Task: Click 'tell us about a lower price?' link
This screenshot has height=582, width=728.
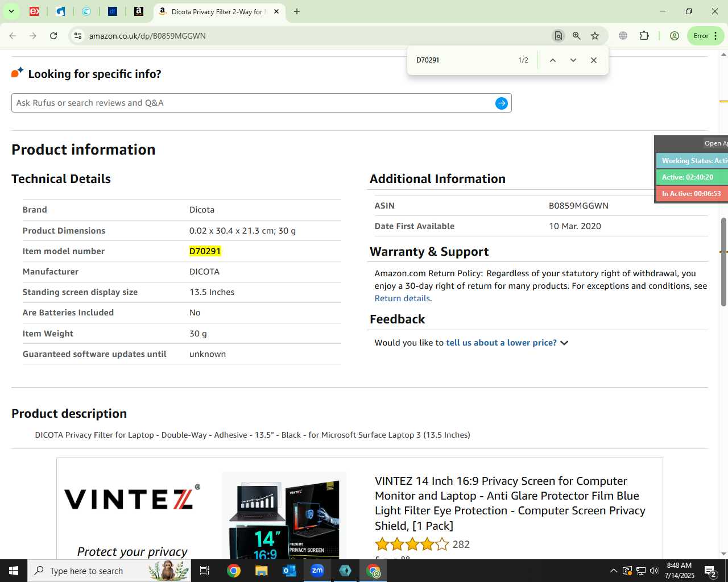Action: [501, 343]
